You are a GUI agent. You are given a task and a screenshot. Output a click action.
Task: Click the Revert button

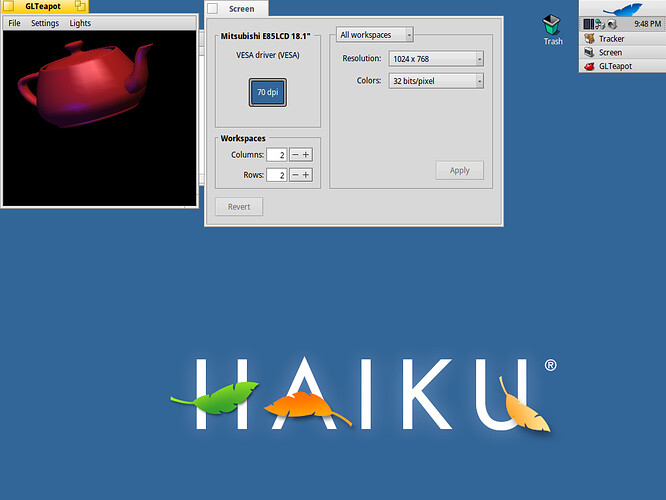239,206
